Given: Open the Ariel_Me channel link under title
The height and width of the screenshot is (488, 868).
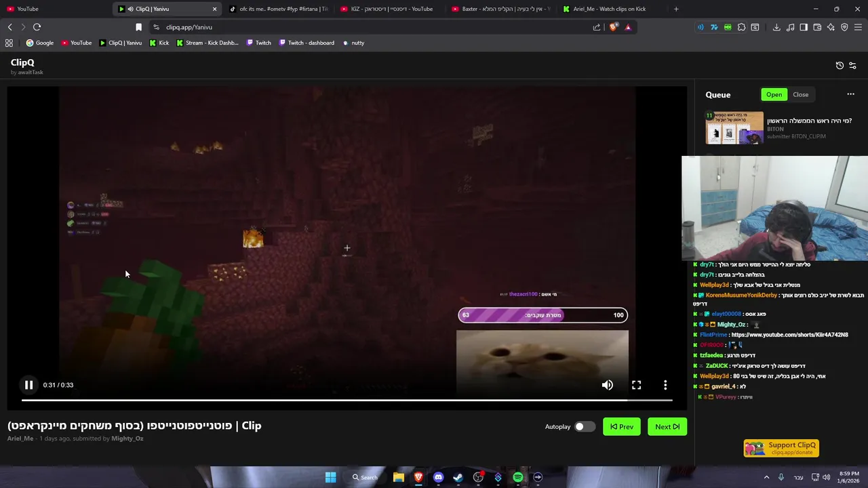Looking at the screenshot, I should click(x=20, y=439).
